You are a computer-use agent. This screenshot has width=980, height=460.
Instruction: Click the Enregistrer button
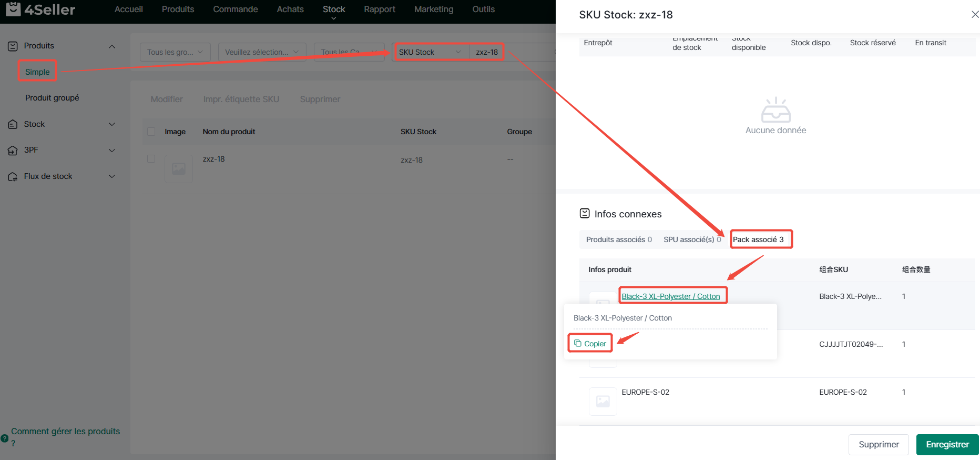click(947, 445)
